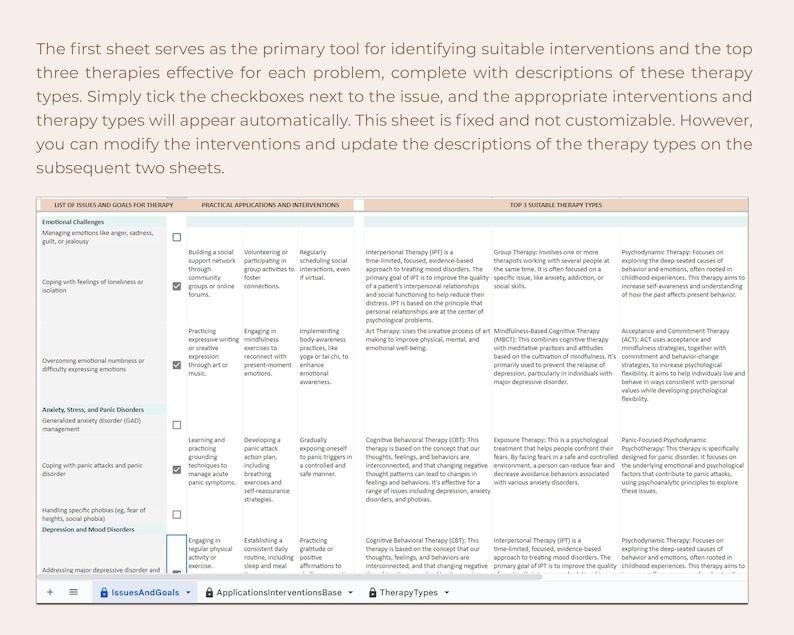Select 'Establishing a consistent daily routine' cell
Image resolution: width=794 pixels, height=635 pixels.
[x=270, y=553]
